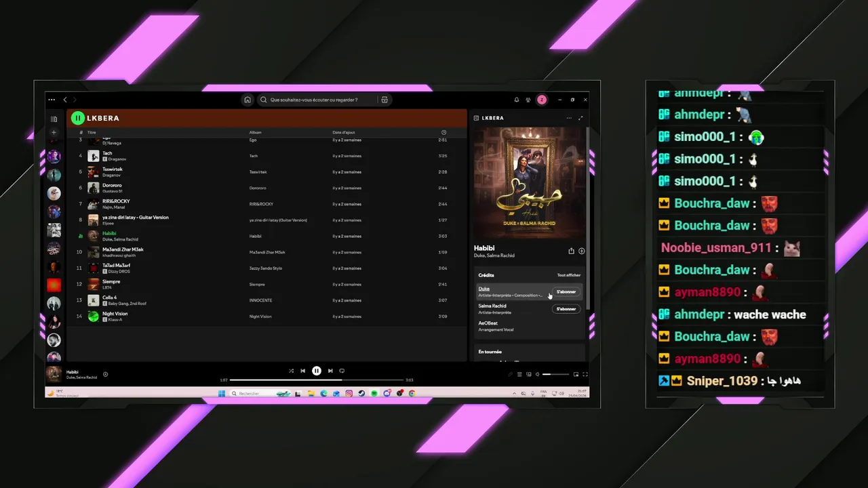
Task: Open Spotify Home
Action: point(248,100)
